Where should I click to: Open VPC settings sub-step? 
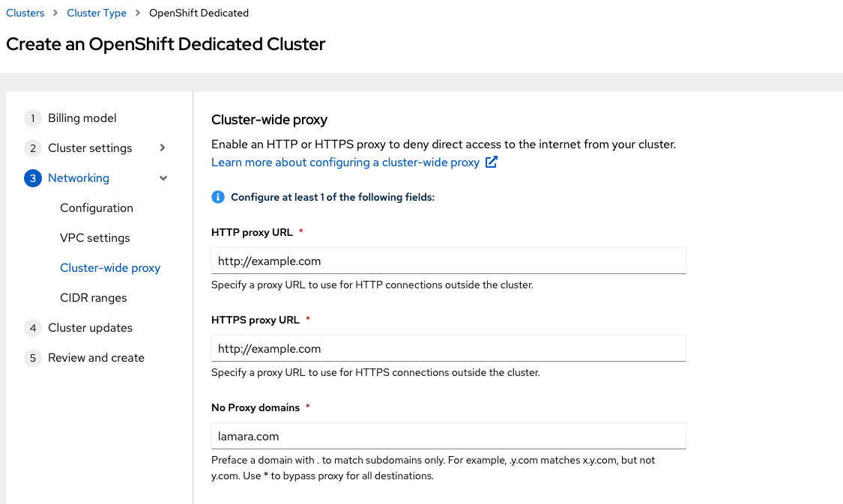click(x=95, y=238)
